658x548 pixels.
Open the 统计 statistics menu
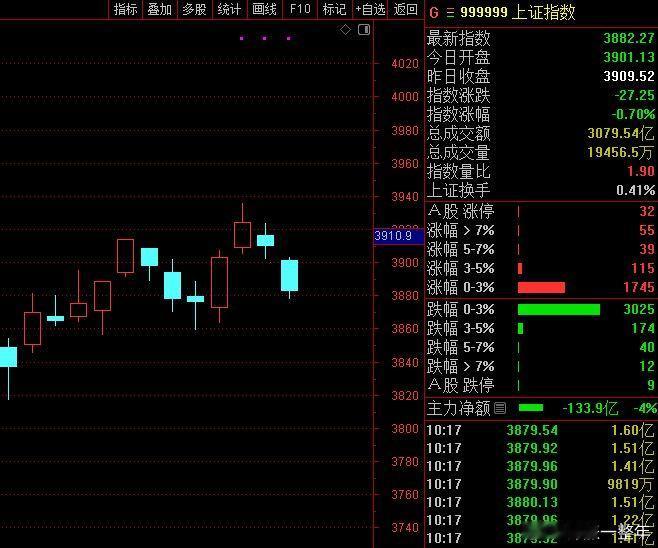[229, 9]
